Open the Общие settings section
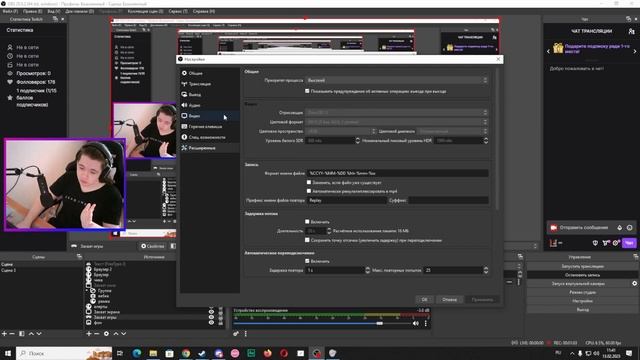Image resolution: width=640 pixels, height=360 pixels. click(209, 73)
